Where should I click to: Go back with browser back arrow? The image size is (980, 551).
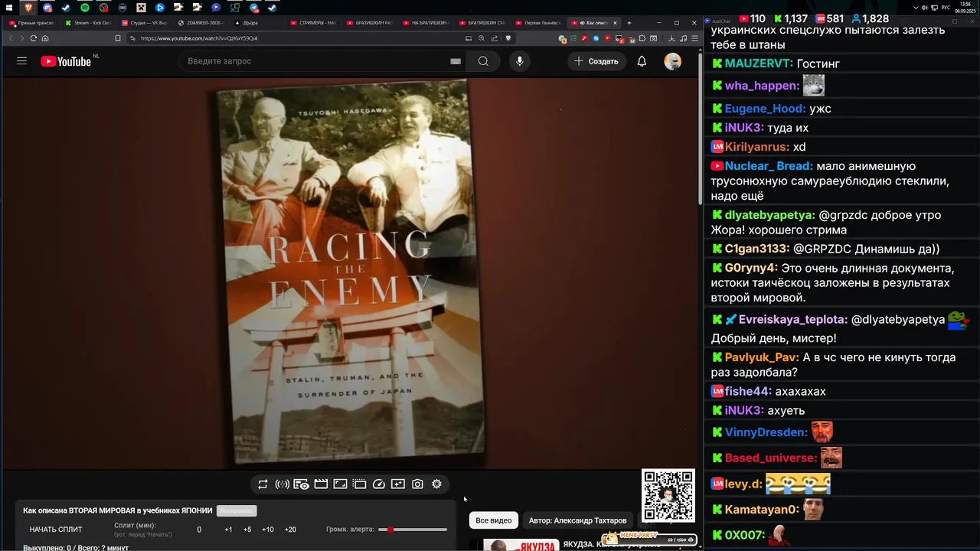pyautogui.click(x=11, y=38)
